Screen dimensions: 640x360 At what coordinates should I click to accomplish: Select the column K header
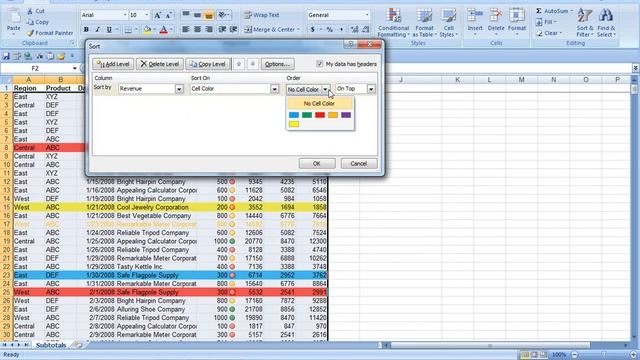point(457,80)
